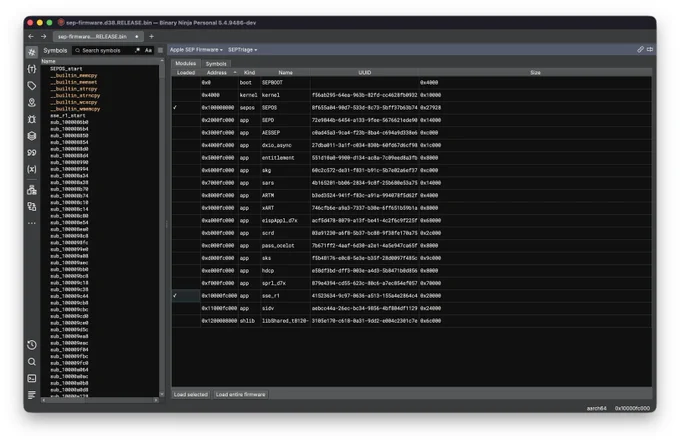680x444 pixels.
Task: Select the dxio_async module name
Action: 277,145
